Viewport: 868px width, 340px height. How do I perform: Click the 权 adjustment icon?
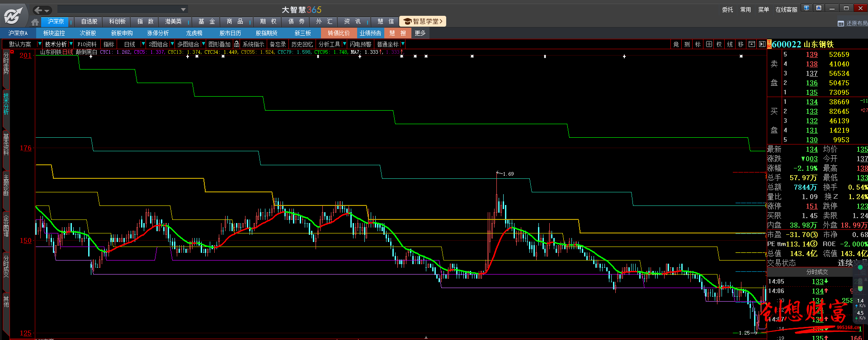(719, 44)
